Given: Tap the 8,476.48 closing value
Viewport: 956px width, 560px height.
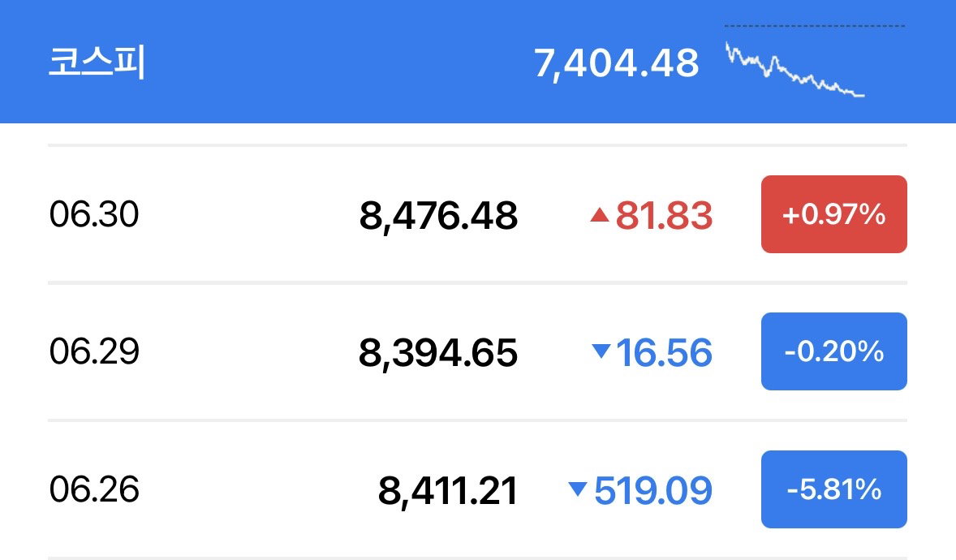Looking at the screenshot, I should coord(438,215).
